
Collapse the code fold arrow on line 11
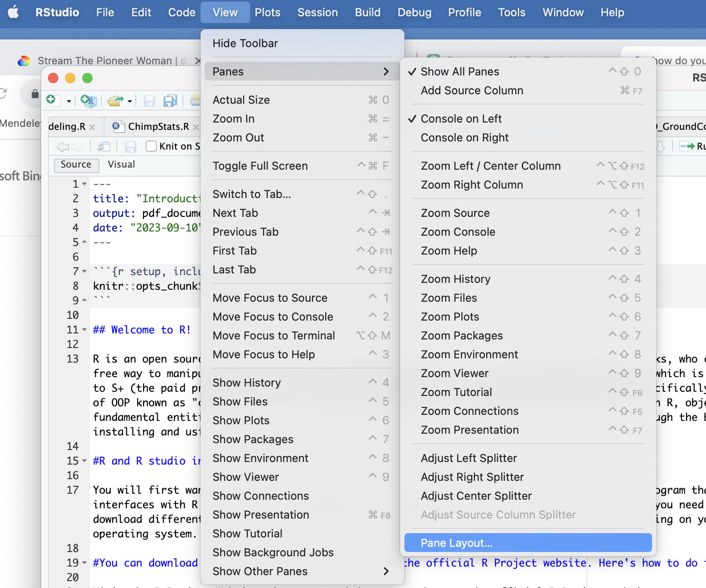point(84,330)
